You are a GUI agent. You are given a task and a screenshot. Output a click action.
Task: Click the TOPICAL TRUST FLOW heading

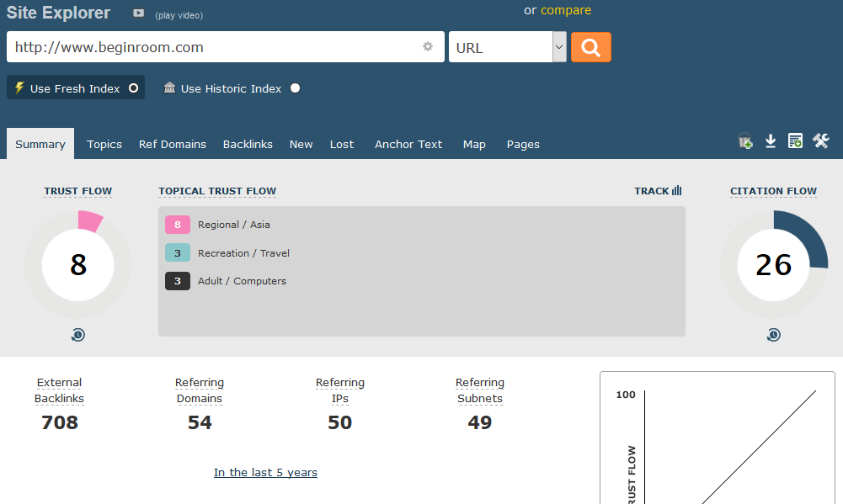[217, 191]
